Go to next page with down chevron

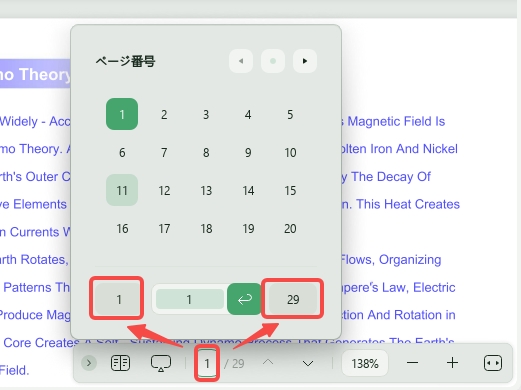pos(308,363)
